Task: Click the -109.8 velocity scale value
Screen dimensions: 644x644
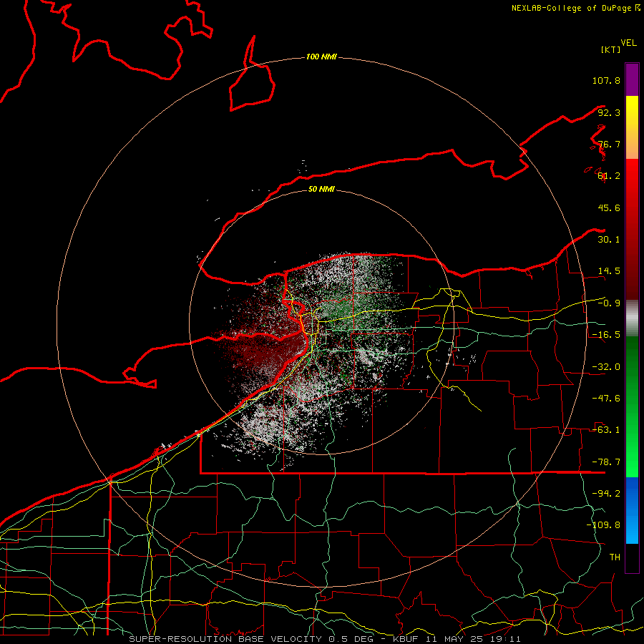Action: coord(603,525)
